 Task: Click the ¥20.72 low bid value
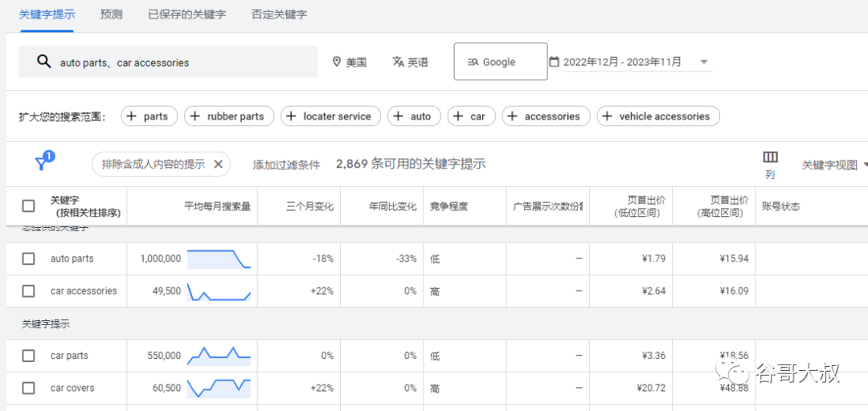pos(651,389)
